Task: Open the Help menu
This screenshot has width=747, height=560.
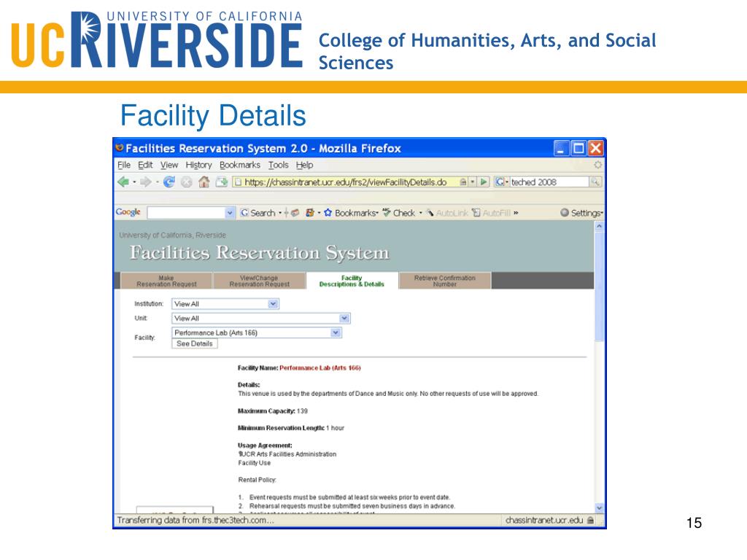Action: 304,165
